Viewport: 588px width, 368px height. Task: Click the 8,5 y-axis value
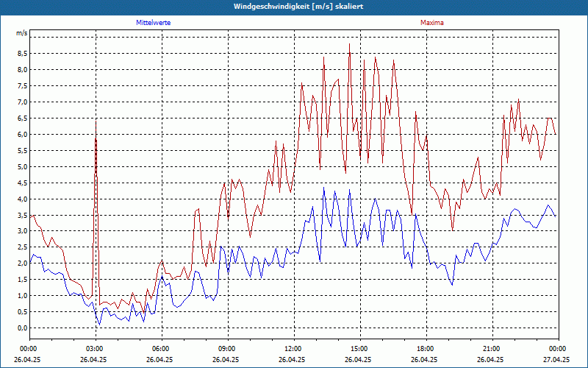(x=22, y=53)
